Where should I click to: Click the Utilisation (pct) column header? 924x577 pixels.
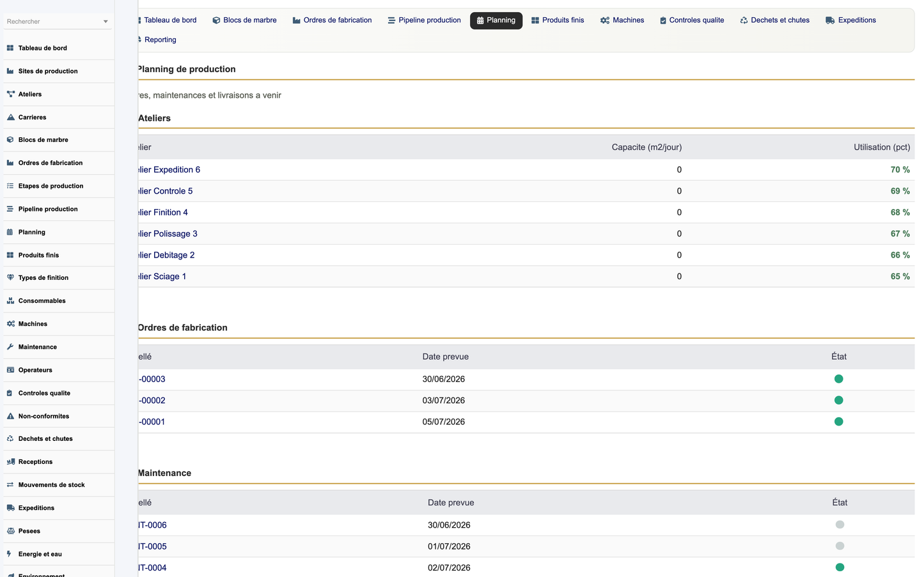882,147
